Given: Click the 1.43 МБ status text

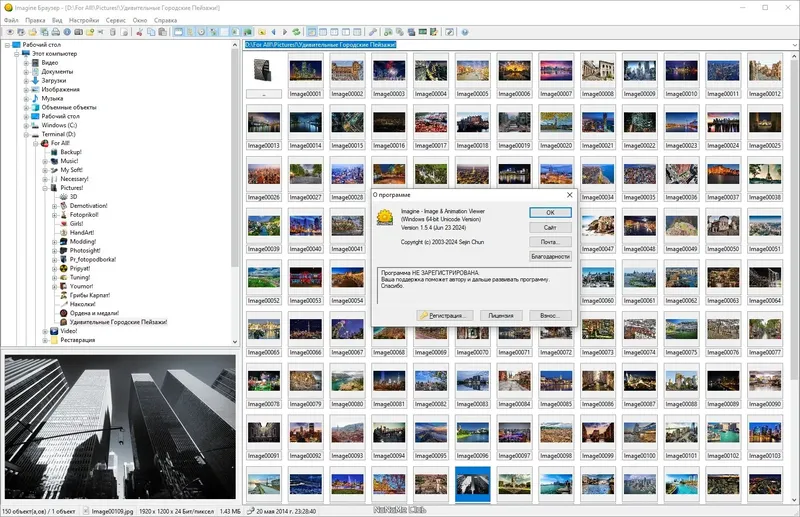Looking at the screenshot, I should pyautogui.click(x=230, y=511).
